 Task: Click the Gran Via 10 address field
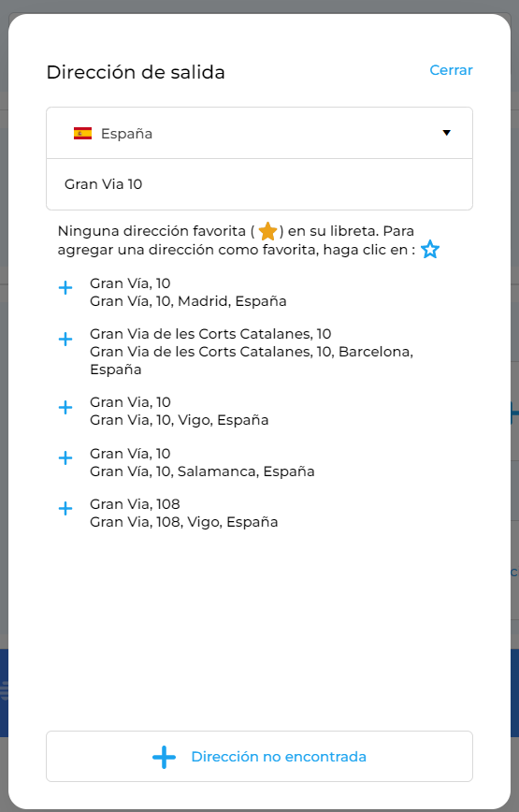coord(259,184)
